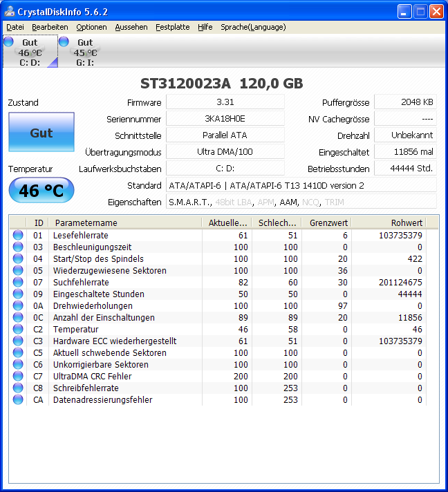Image resolution: width=448 pixels, height=492 pixels.
Task: Select the Wiederzugewiesene Sektoren parameter name
Action: pyautogui.click(x=109, y=270)
